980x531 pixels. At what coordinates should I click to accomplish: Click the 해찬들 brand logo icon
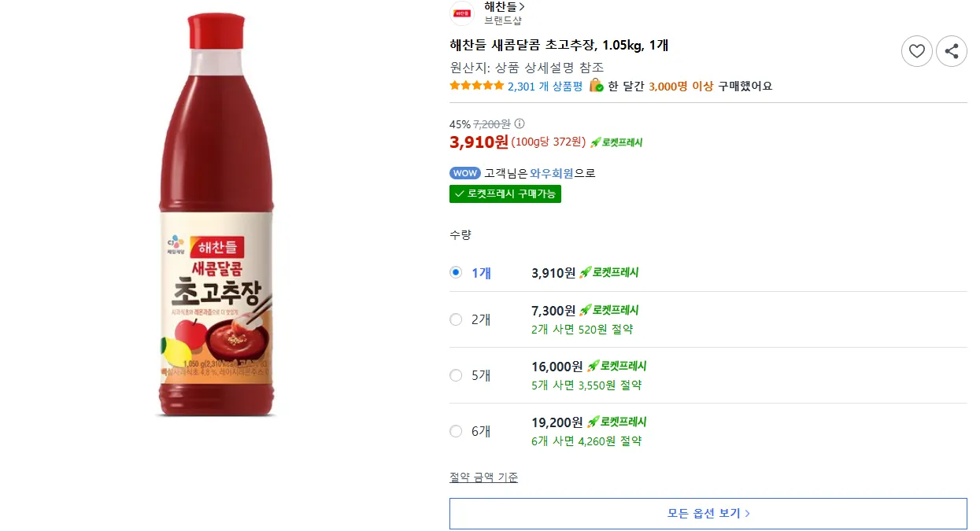(x=462, y=13)
